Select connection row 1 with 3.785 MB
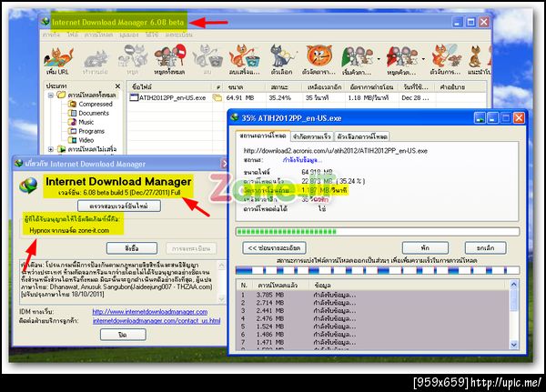 [x=372, y=295]
